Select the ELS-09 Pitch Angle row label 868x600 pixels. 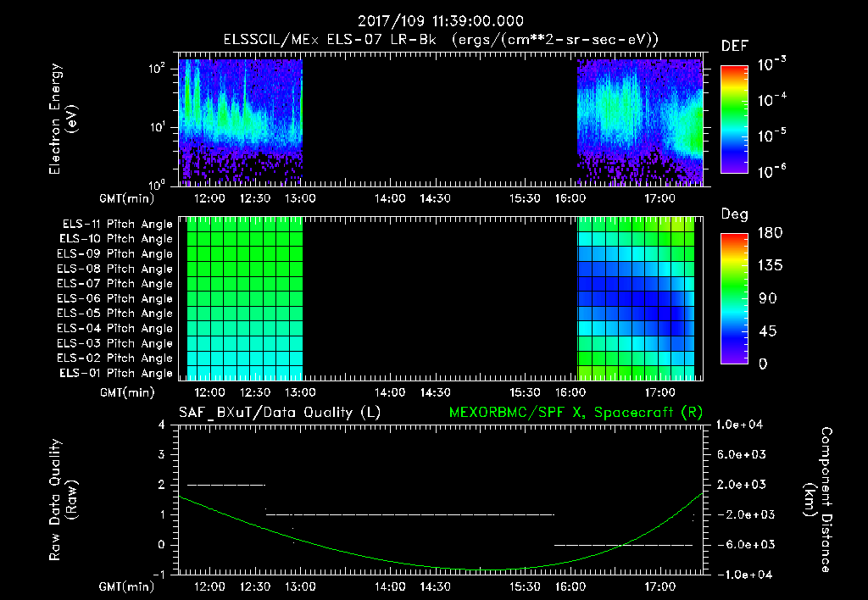(x=115, y=254)
